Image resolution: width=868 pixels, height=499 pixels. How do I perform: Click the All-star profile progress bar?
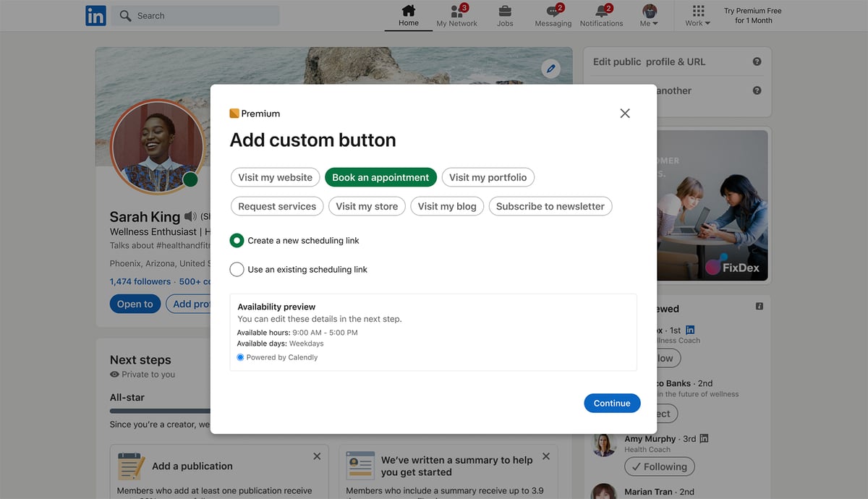point(160,411)
